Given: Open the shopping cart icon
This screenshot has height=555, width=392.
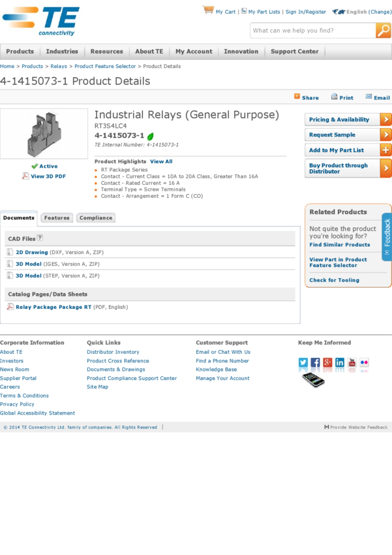Looking at the screenshot, I should (208, 10).
